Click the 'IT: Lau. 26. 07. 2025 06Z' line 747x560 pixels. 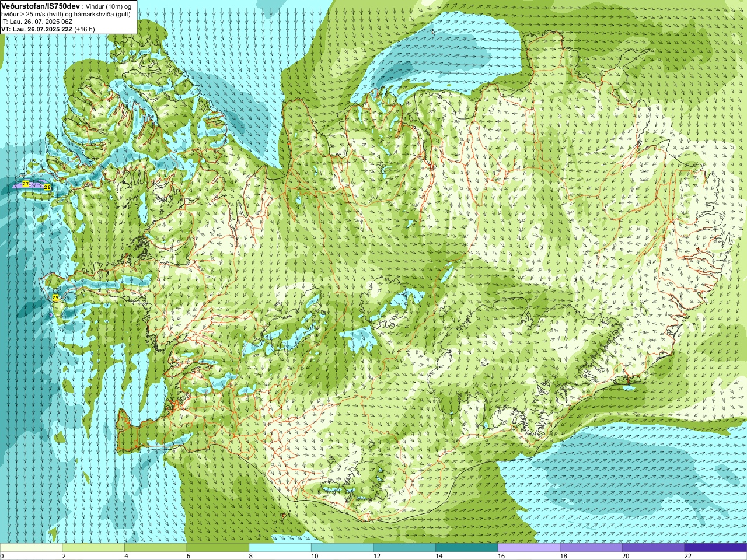pos(37,22)
